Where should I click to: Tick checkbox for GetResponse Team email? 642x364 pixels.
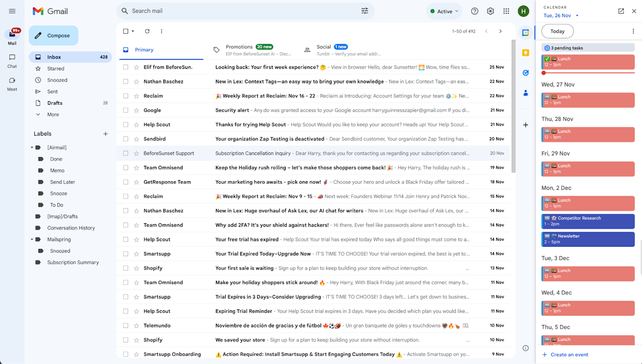pyautogui.click(x=126, y=182)
